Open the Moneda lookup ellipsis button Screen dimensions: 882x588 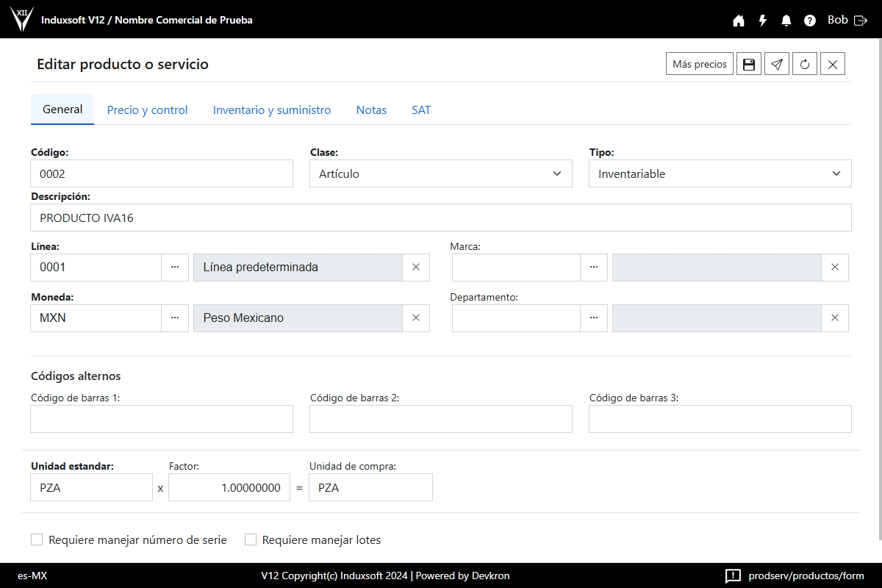175,318
